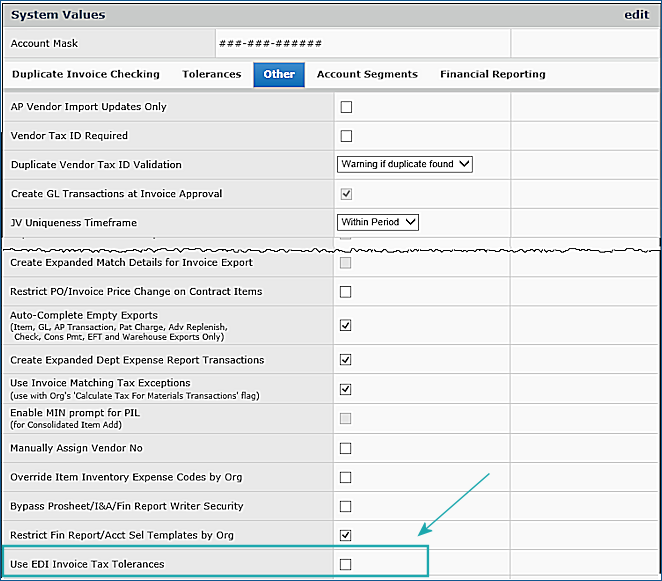The image size is (662, 581).
Task: Click the edit link in System Values header
Action: tap(636, 15)
